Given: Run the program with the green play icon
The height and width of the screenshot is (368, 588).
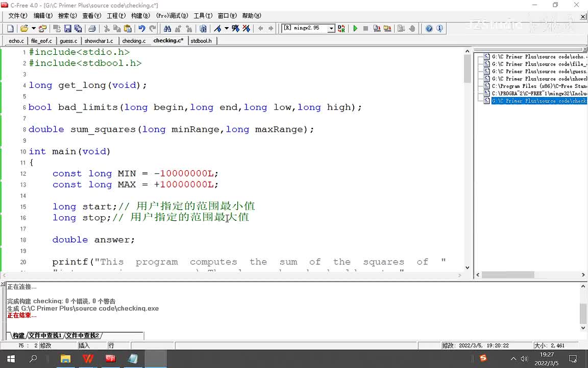Looking at the screenshot, I should point(355,29).
